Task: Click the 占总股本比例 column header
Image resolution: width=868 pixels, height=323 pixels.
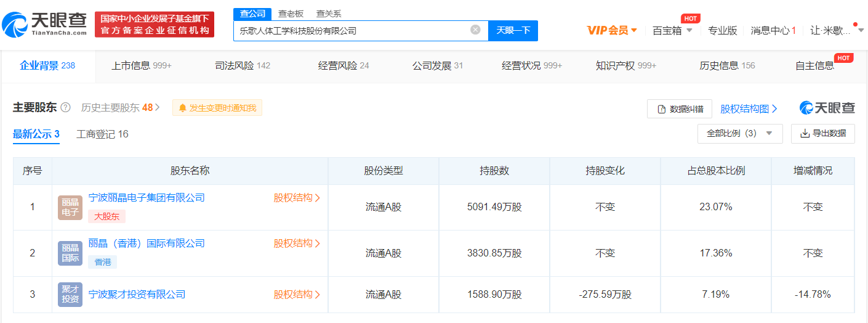Action: click(716, 171)
